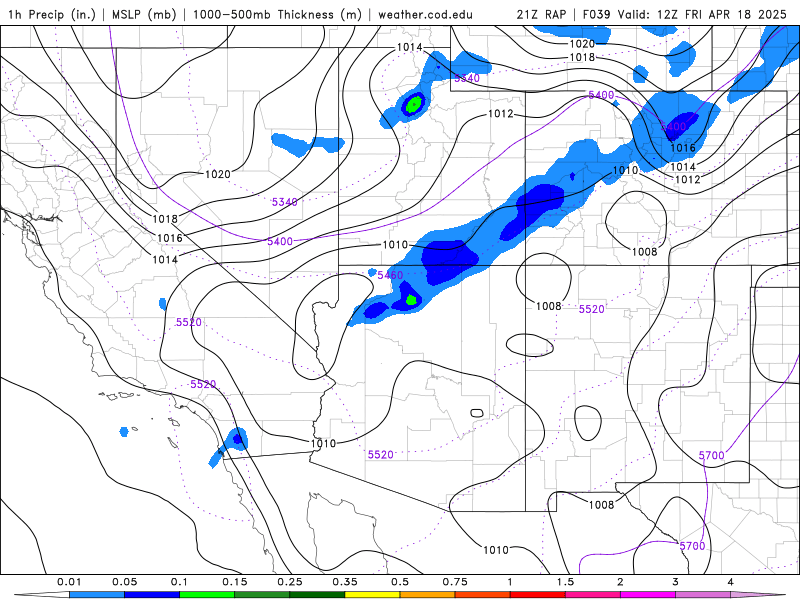
Task: Click the 0.75 legend value
Action: pos(455,582)
